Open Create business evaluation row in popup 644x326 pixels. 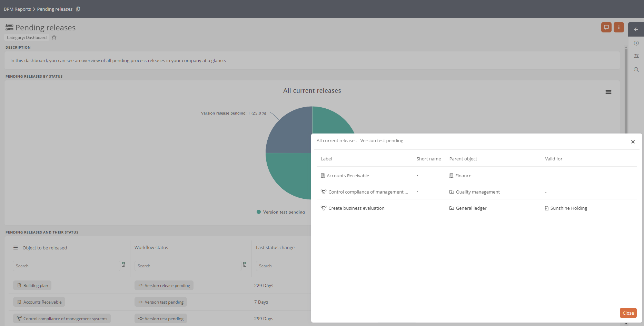[356, 208]
